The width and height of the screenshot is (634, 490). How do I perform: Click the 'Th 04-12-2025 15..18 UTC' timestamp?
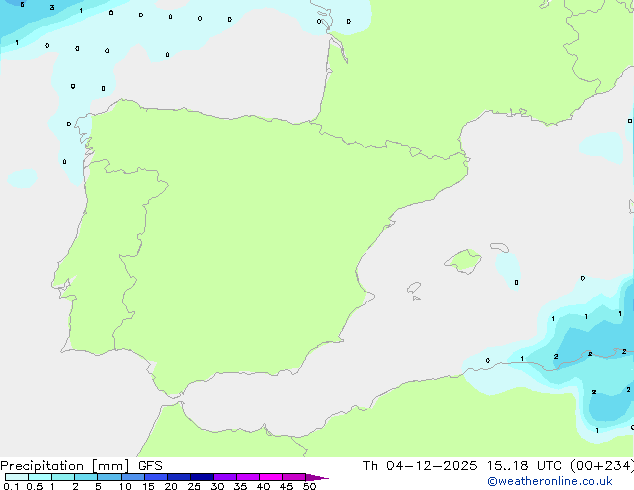click(462, 466)
